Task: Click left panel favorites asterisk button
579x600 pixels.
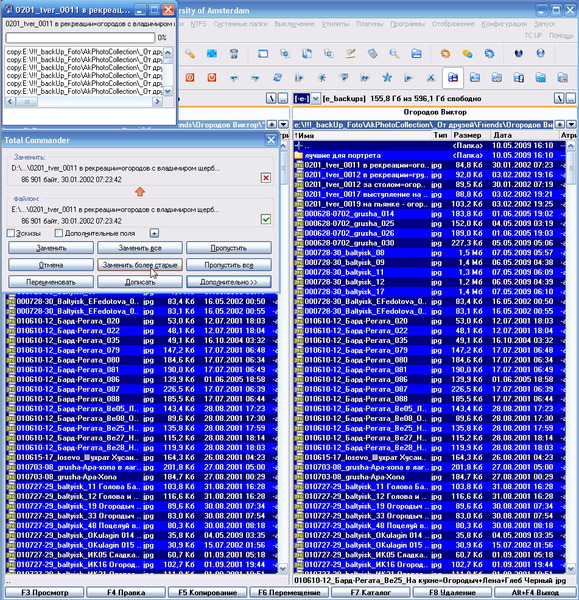Action: point(271,124)
